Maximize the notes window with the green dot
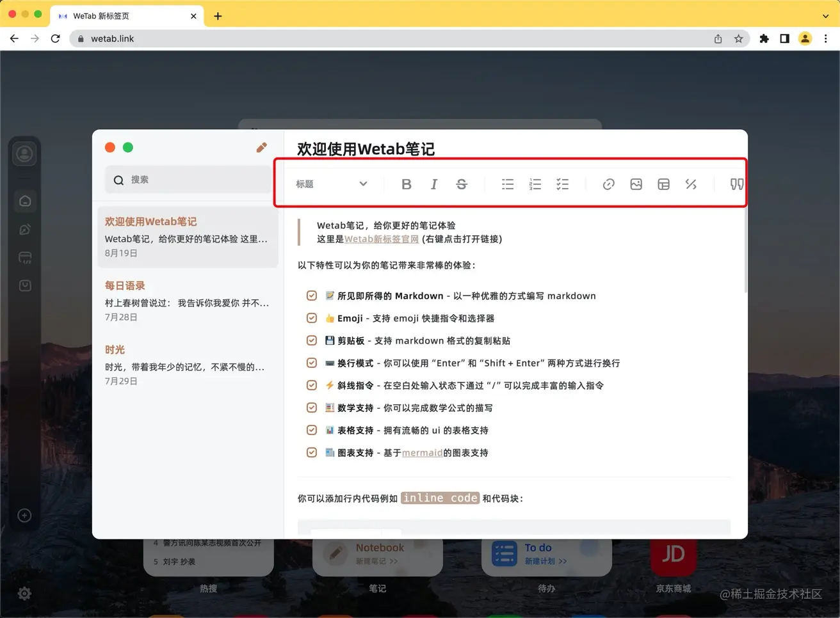The image size is (840, 618). 128,148
